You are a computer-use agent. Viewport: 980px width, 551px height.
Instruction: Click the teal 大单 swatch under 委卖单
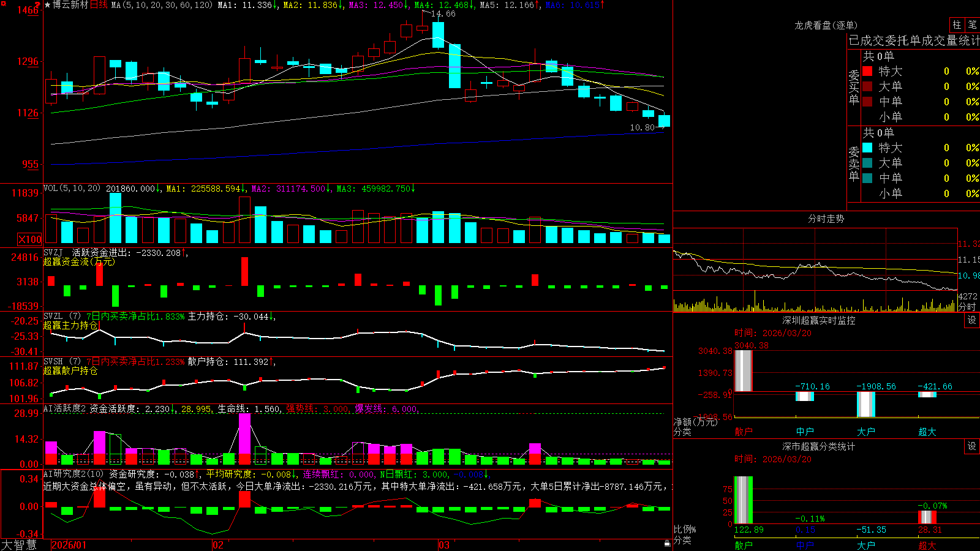click(867, 163)
